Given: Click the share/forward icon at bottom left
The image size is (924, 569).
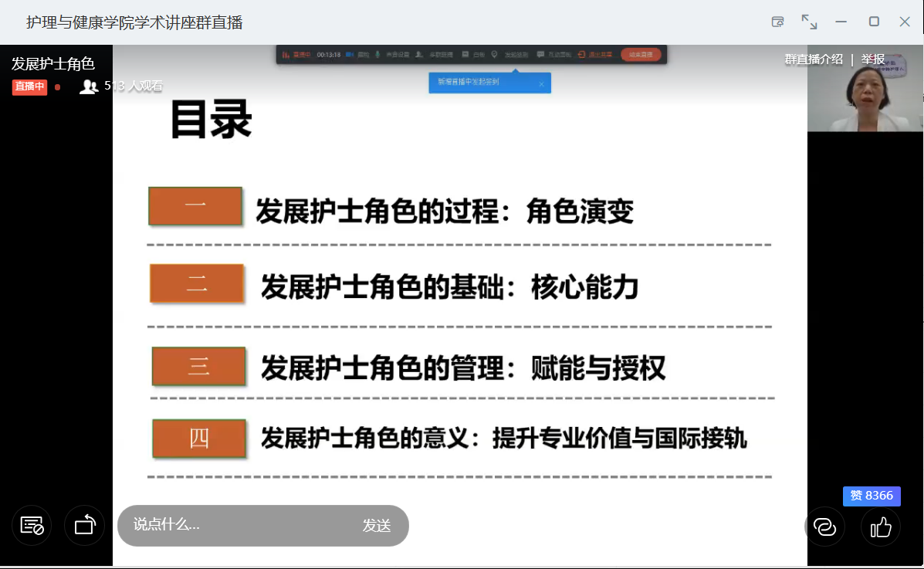Looking at the screenshot, I should (84, 526).
